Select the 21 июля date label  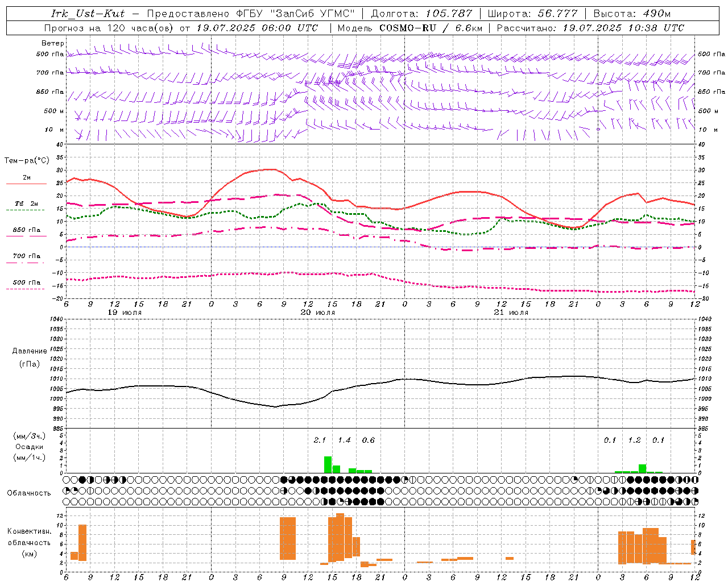(x=512, y=313)
